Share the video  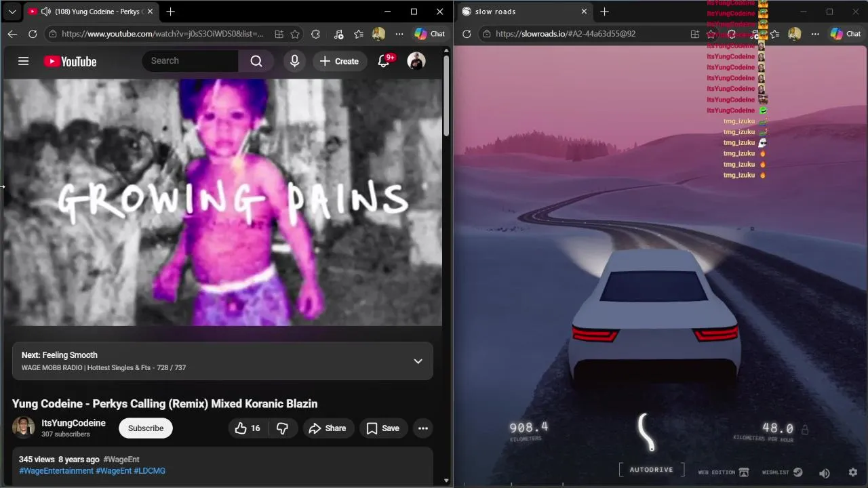328,428
